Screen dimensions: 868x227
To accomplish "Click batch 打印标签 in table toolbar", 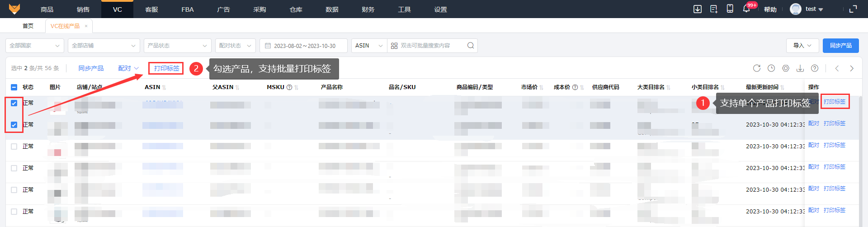I will click(x=166, y=68).
